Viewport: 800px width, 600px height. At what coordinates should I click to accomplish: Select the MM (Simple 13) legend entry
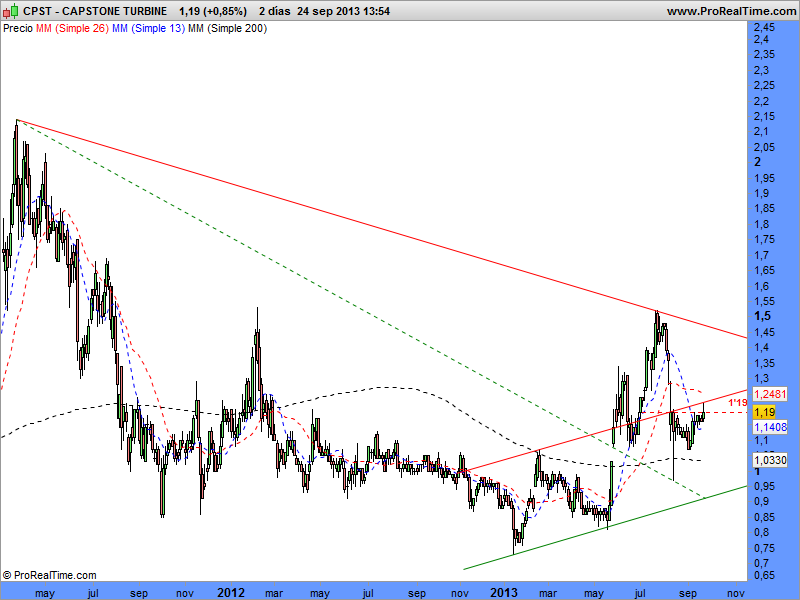[x=148, y=29]
